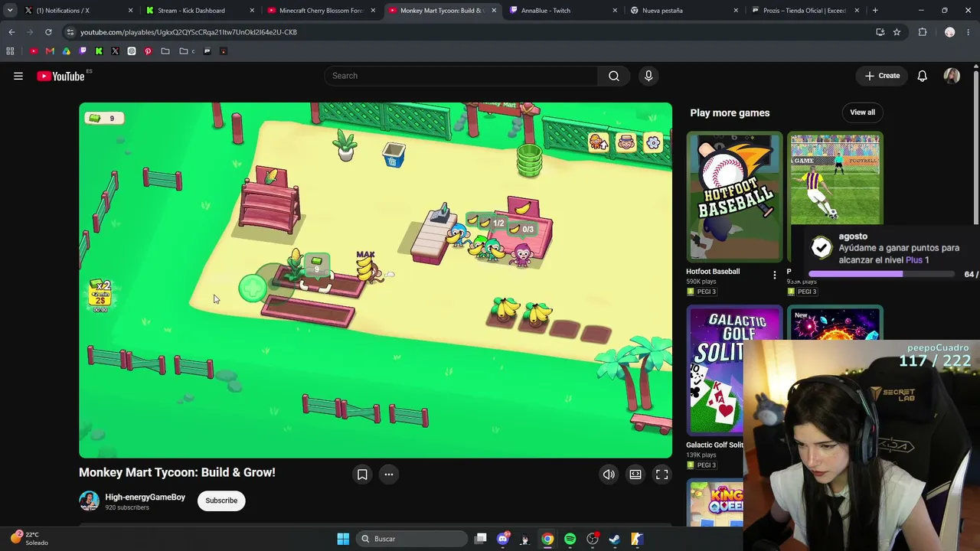The image size is (980, 551).
Task: Toggle theater mode for the game
Action: tap(635, 474)
